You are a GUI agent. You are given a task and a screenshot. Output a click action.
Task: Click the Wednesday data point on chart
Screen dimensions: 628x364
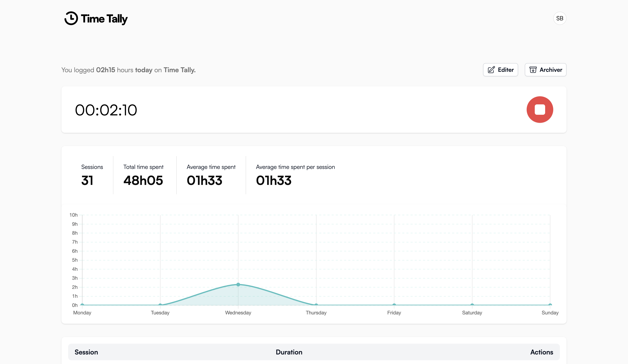pyautogui.click(x=238, y=284)
